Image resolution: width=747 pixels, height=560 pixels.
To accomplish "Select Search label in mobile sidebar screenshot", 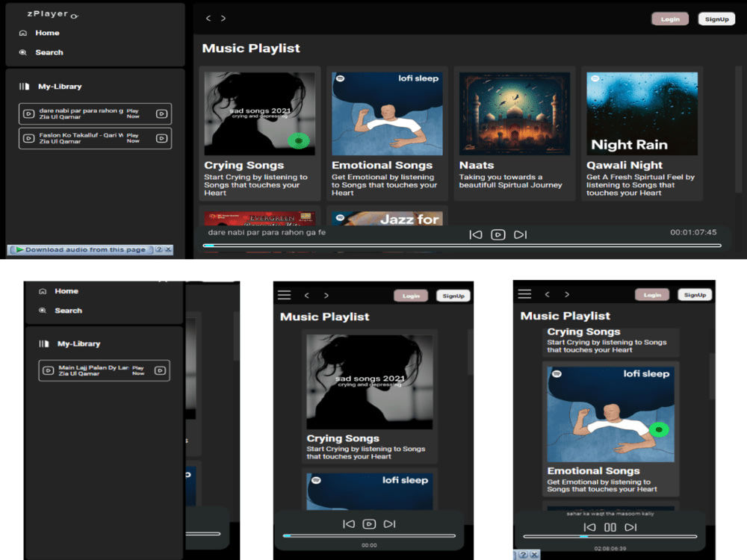I will point(68,311).
